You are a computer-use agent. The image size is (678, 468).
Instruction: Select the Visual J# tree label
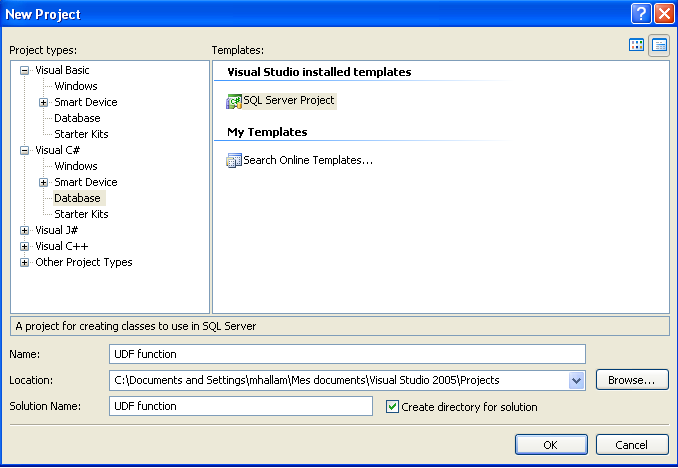click(x=56, y=230)
